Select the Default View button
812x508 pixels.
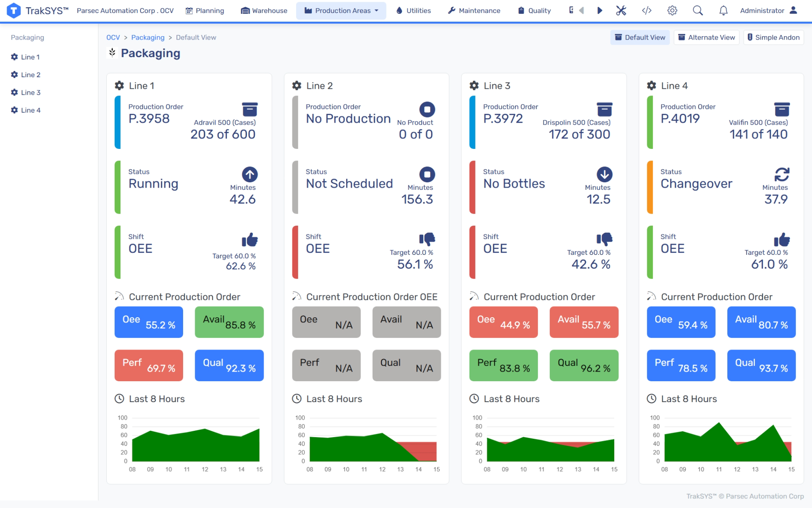[640, 38]
